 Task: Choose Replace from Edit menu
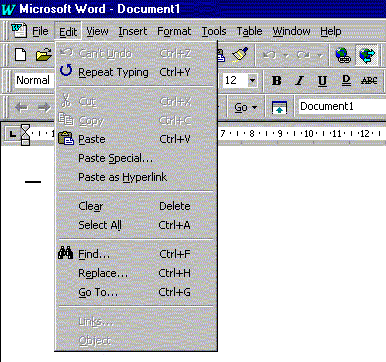tap(136, 273)
